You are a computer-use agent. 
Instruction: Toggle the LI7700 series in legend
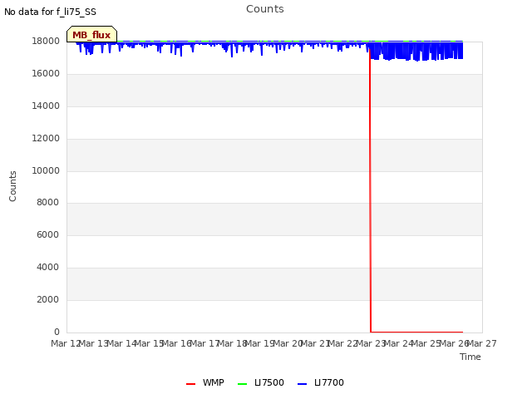tap(321, 382)
